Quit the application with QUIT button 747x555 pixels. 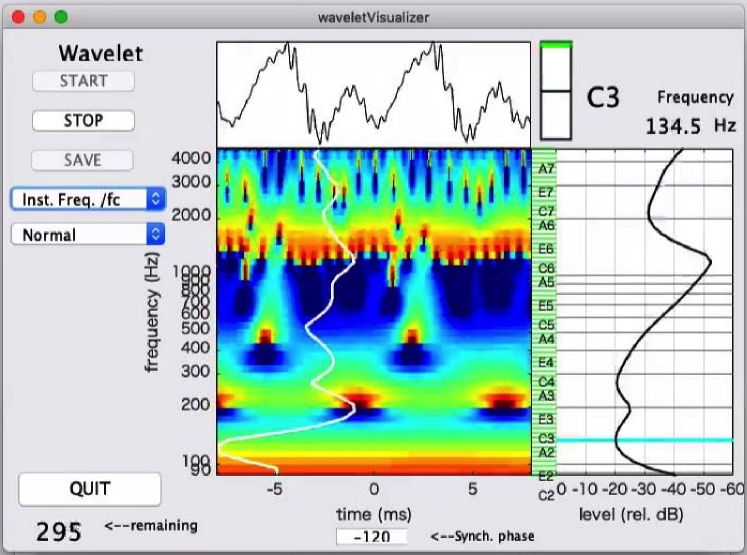point(90,489)
